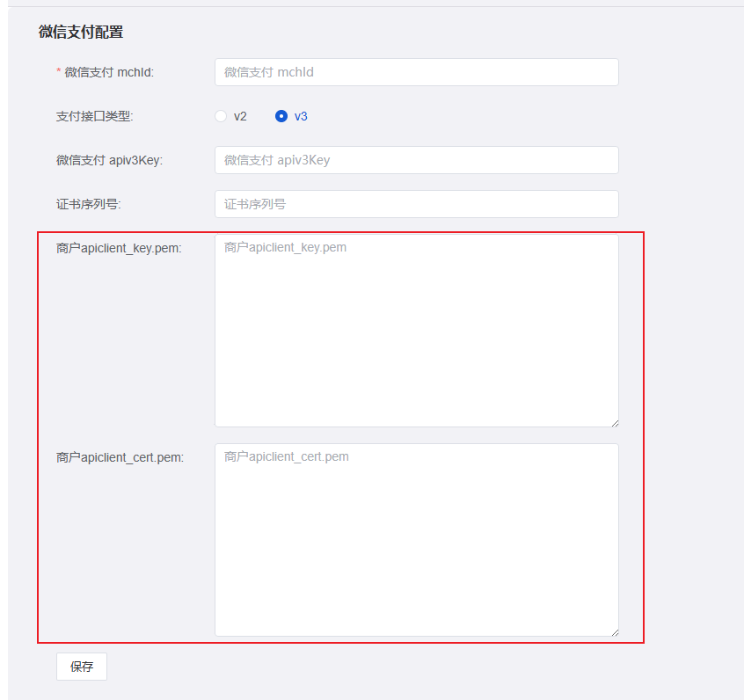
Task: Click the 'v2' option label text
Action: 240,116
